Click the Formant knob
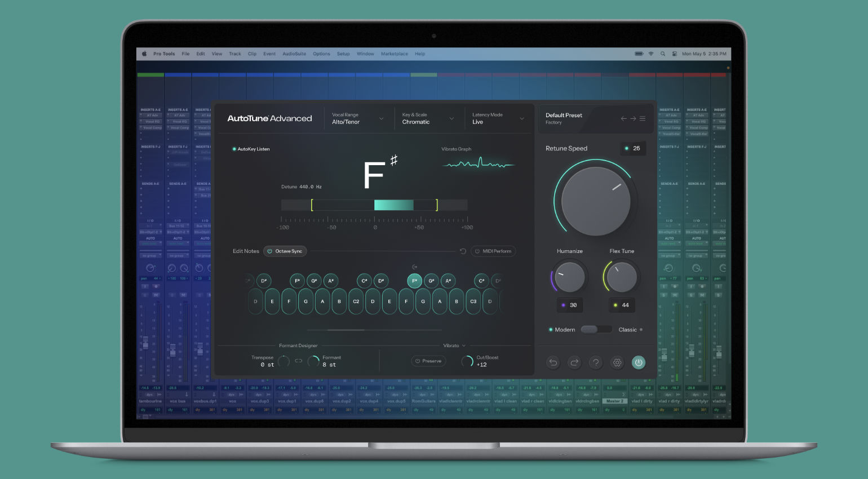The image size is (868, 479). 313,361
